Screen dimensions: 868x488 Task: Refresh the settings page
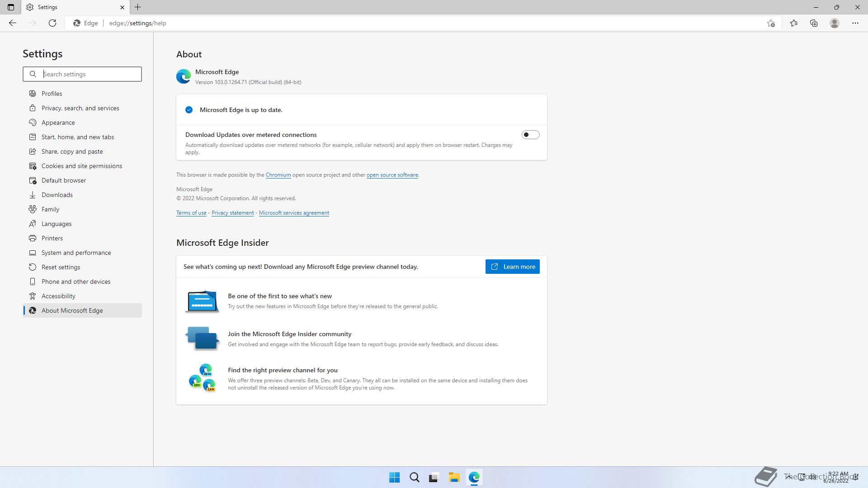pyautogui.click(x=52, y=23)
